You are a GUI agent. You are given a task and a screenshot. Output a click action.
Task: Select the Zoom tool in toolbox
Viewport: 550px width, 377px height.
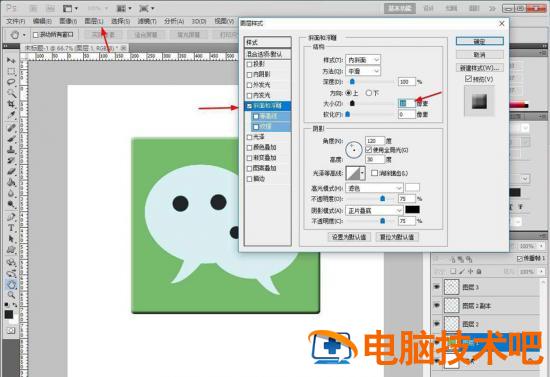(11, 295)
